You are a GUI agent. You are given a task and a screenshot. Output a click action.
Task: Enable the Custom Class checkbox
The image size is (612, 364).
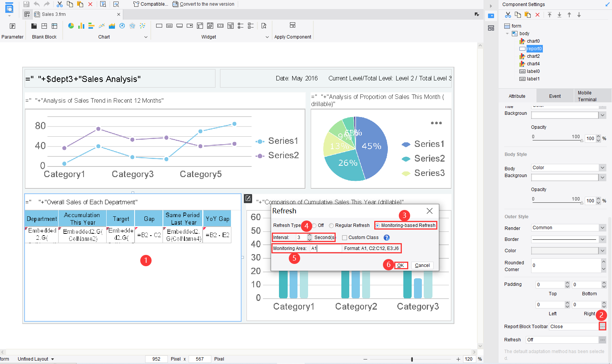[x=345, y=238]
